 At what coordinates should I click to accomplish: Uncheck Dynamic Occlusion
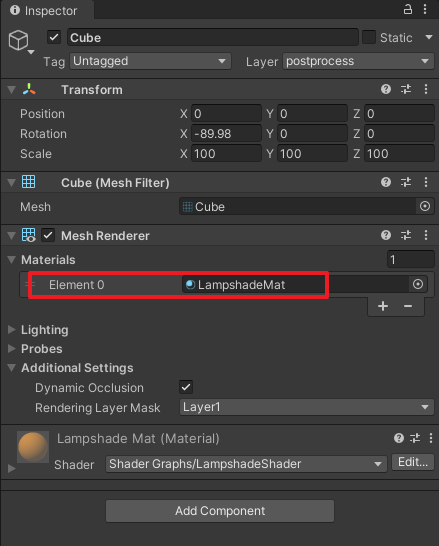[x=186, y=387]
